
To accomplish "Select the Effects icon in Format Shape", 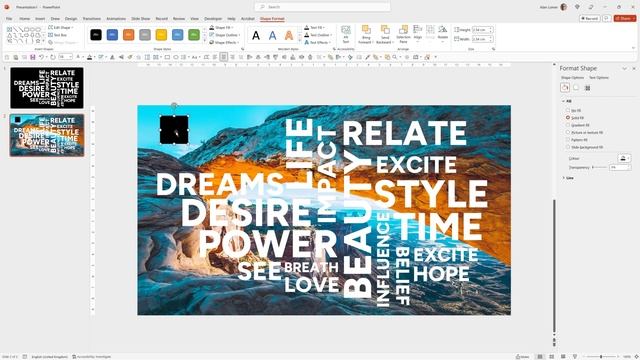I will click(576, 88).
